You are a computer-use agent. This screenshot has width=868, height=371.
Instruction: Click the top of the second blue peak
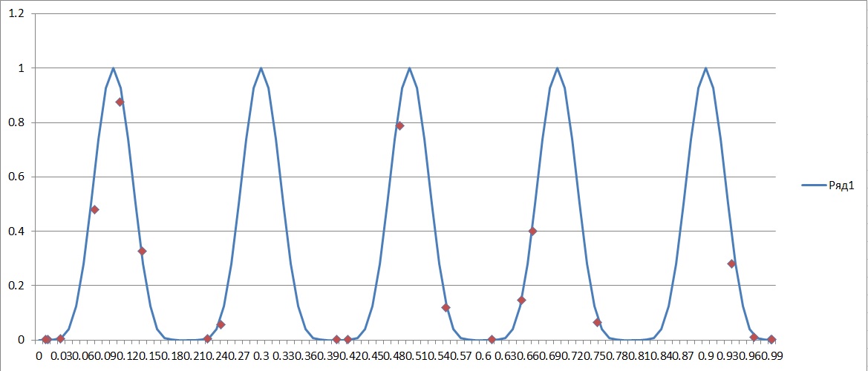[x=261, y=68]
